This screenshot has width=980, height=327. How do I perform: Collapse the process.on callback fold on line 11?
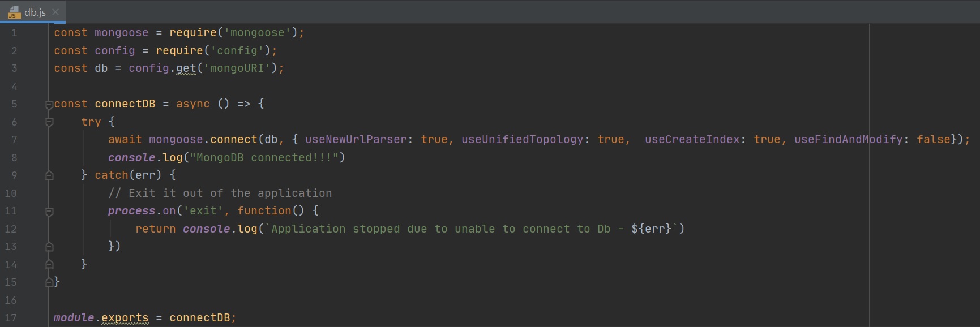coord(49,211)
